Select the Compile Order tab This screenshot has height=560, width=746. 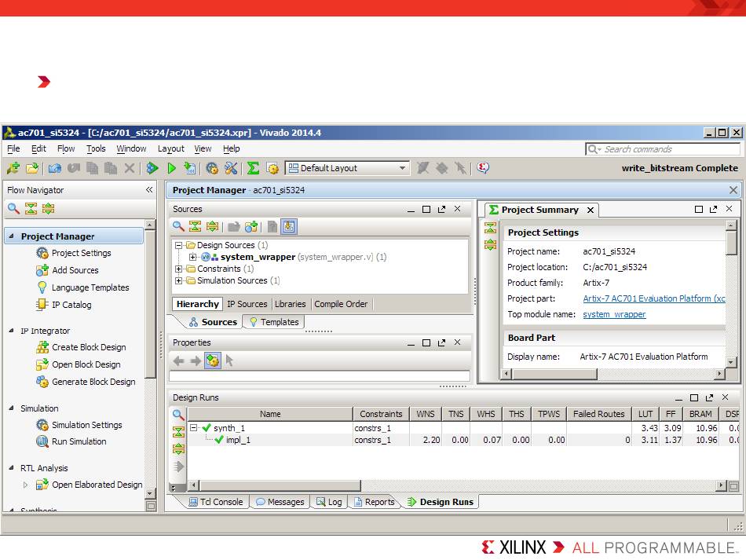tap(341, 304)
